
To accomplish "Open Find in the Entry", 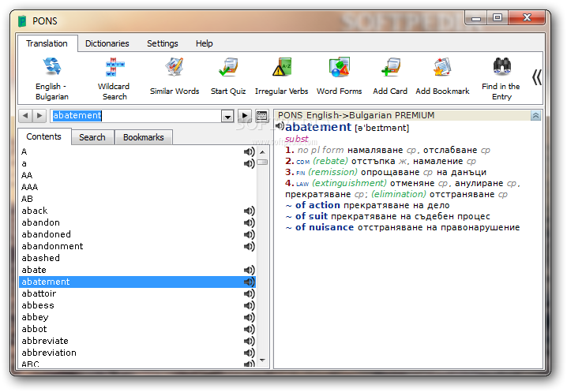I will 501,78.
